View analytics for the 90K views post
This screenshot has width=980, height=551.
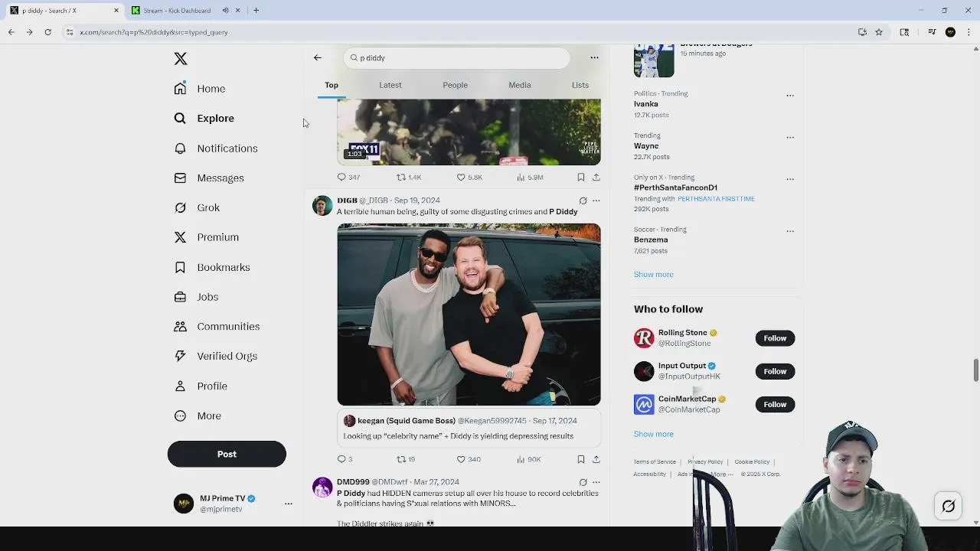[x=529, y=459]
